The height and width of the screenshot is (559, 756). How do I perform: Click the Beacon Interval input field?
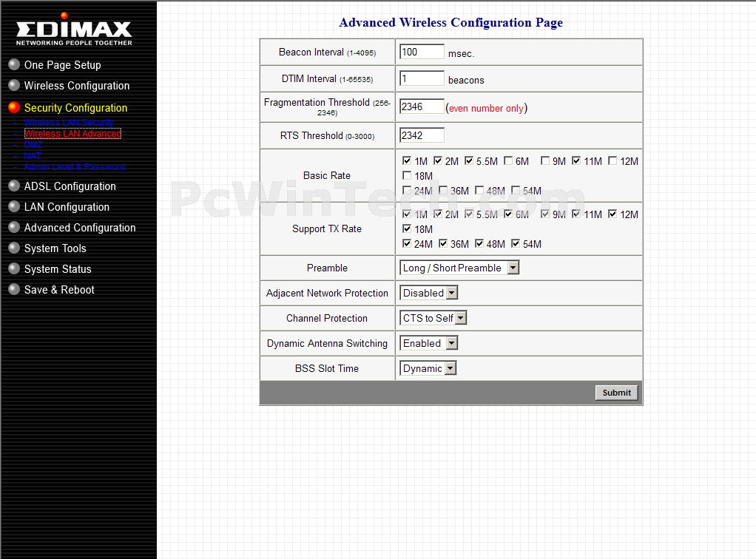422,52
